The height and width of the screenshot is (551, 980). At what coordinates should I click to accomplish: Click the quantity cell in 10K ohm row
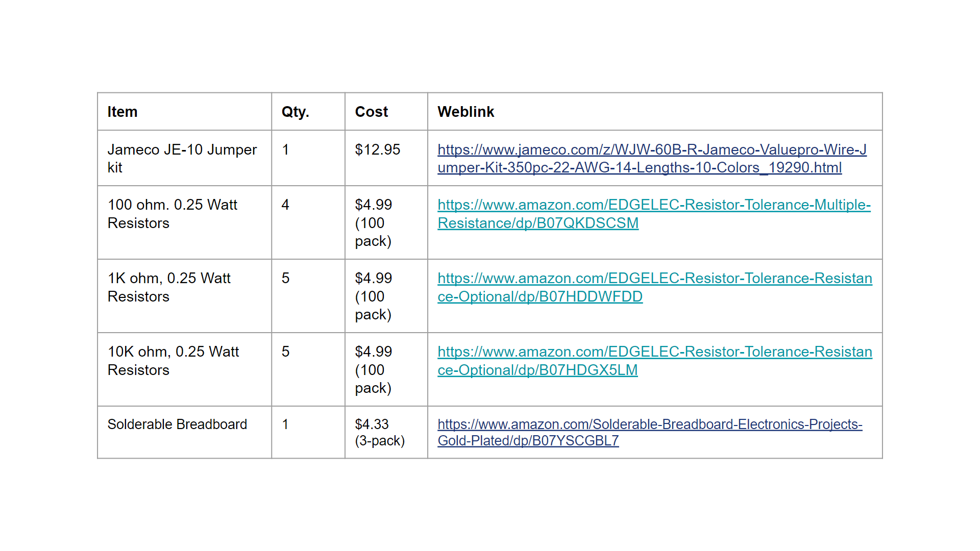[x=285, y=352]
